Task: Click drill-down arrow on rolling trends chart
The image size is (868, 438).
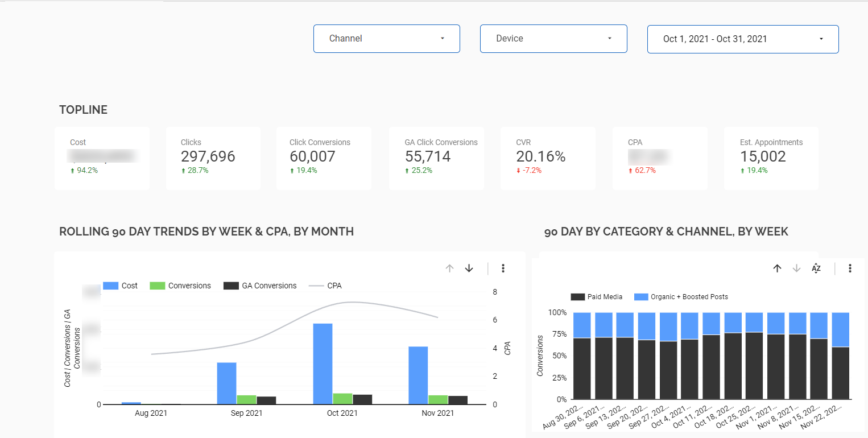Action: 469,268
